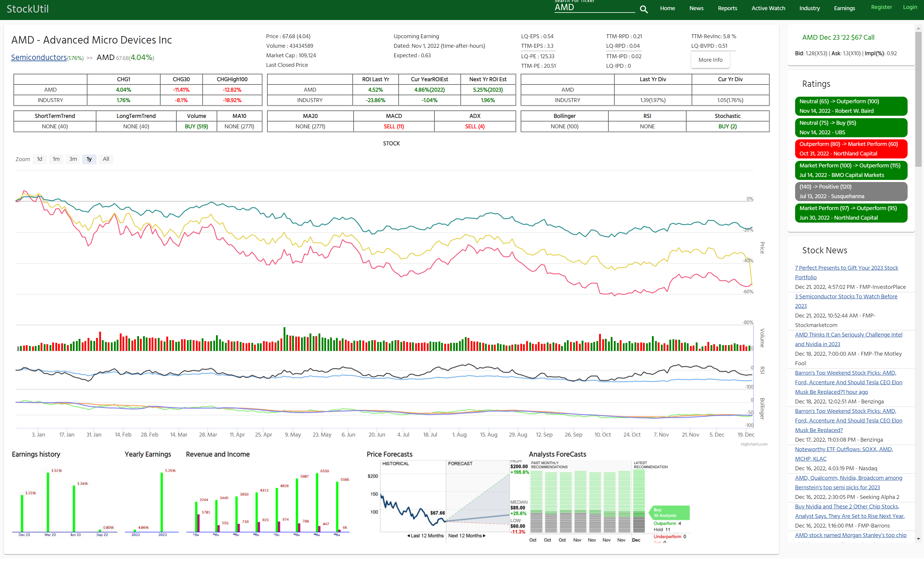The image size is (924, 575).
Task: Open 'Noteworthy ETF Outflows' news link
Action: (x=844, y=454)
